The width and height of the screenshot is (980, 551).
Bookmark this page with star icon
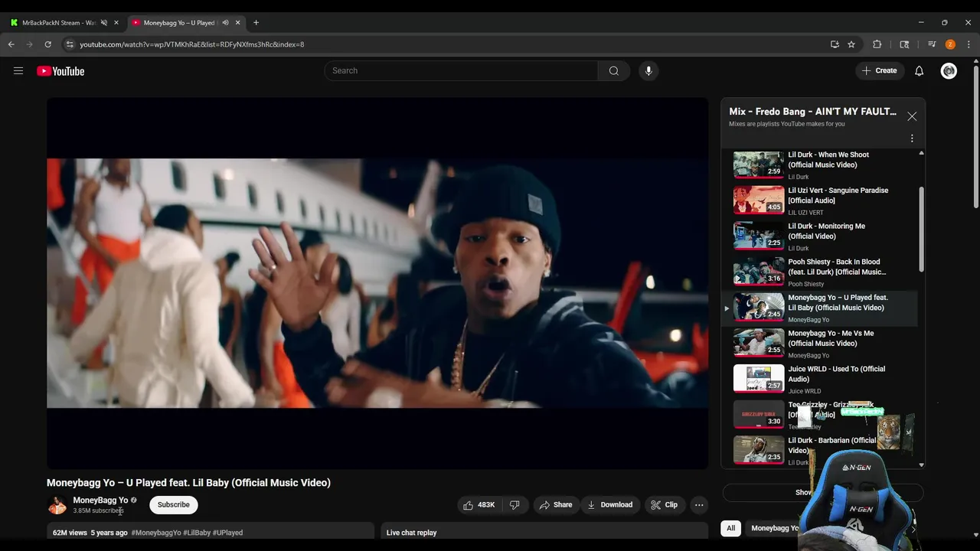click(x=851, y=44)
